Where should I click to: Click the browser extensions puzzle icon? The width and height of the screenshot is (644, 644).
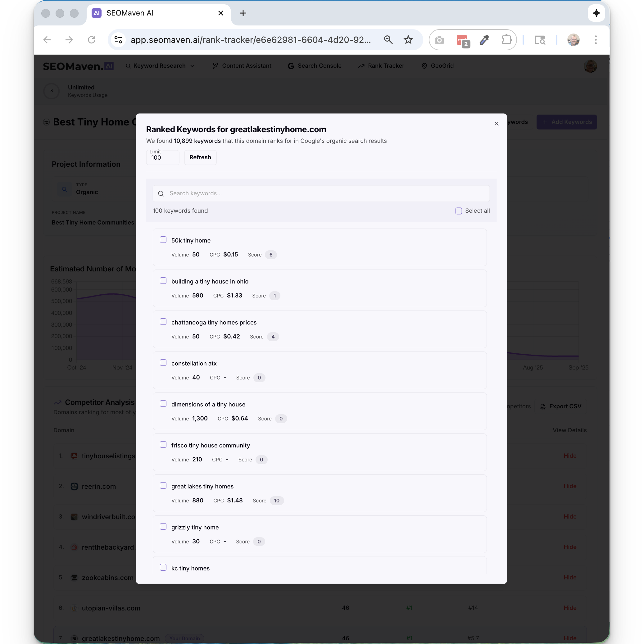506,40
